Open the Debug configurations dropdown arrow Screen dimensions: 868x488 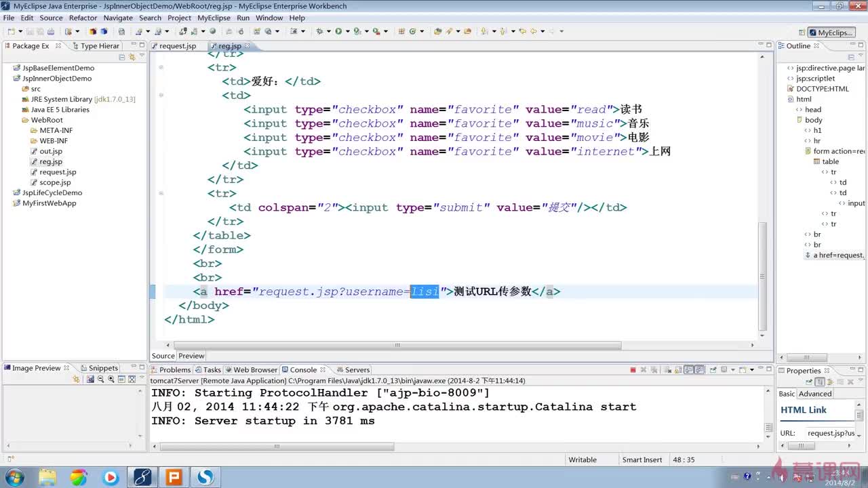(x=328, y=31)
